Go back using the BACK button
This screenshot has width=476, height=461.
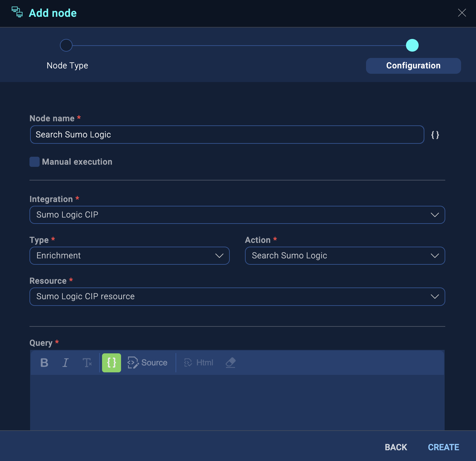coord(396,447)
